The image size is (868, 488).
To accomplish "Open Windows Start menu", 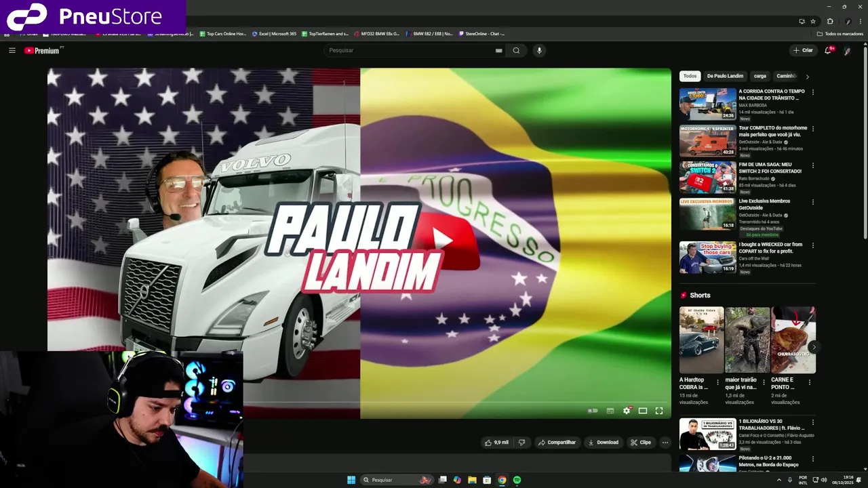I will (351, 480).
